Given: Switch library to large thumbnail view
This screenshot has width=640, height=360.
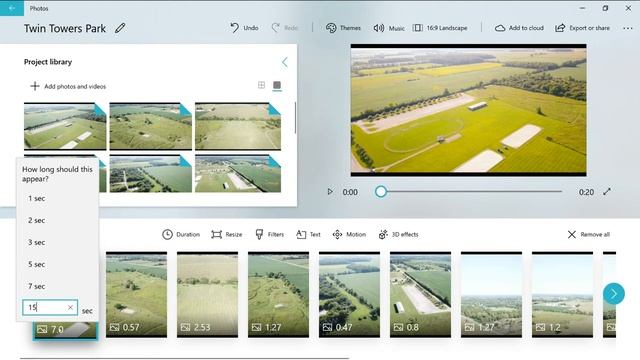Looking at the screenshot, I should click(x=277, y=85).
